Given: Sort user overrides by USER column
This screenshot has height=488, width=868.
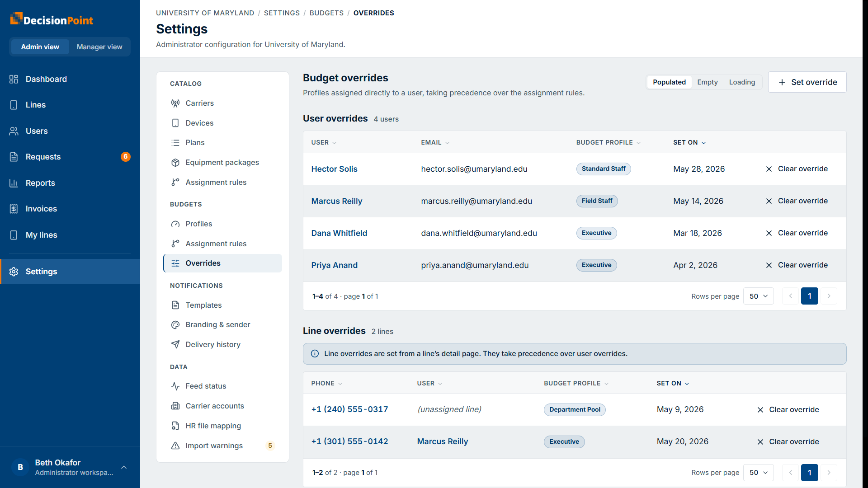Looking at the screenshot, I should tap(324, 142).
